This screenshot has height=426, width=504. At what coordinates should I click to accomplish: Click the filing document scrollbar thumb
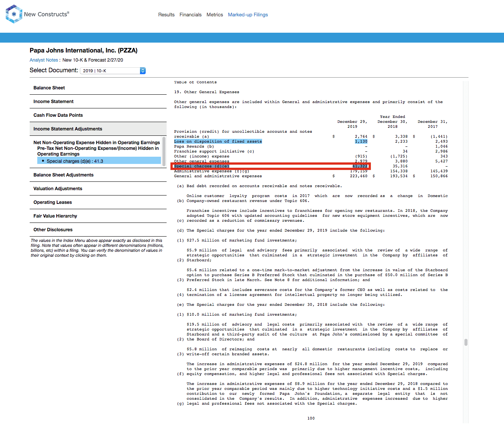point(466,342)
